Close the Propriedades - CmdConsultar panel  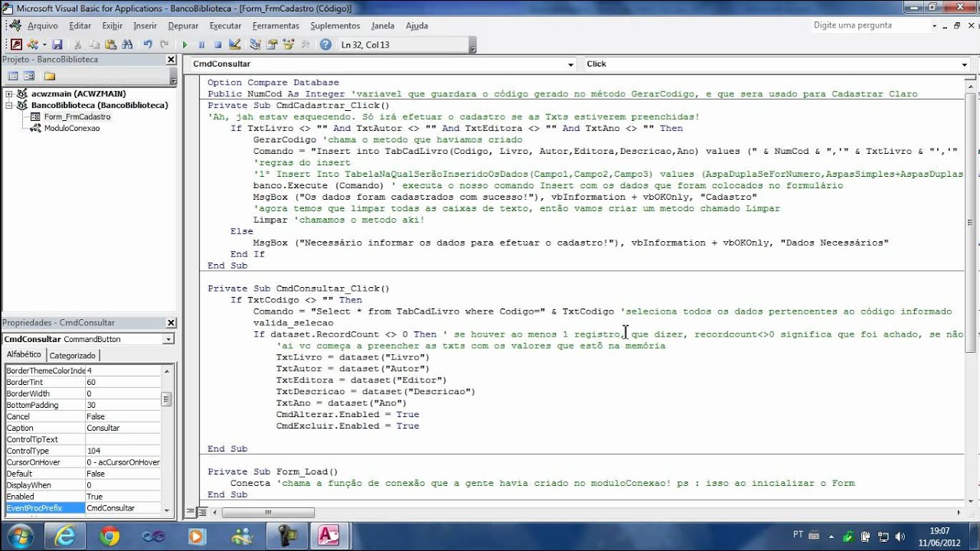(171, 323)
